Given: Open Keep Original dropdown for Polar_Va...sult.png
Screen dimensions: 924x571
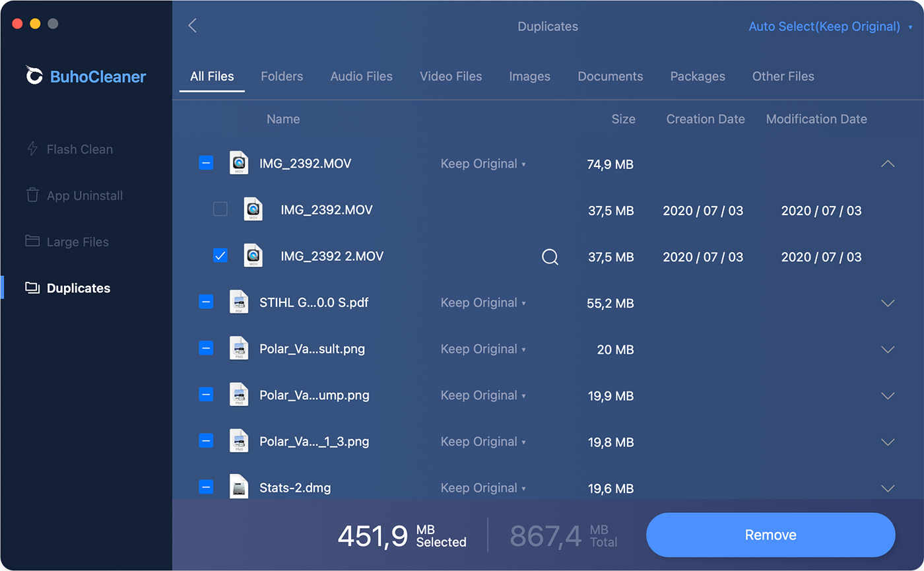Looking at the screenshot, I should [483, 349].
